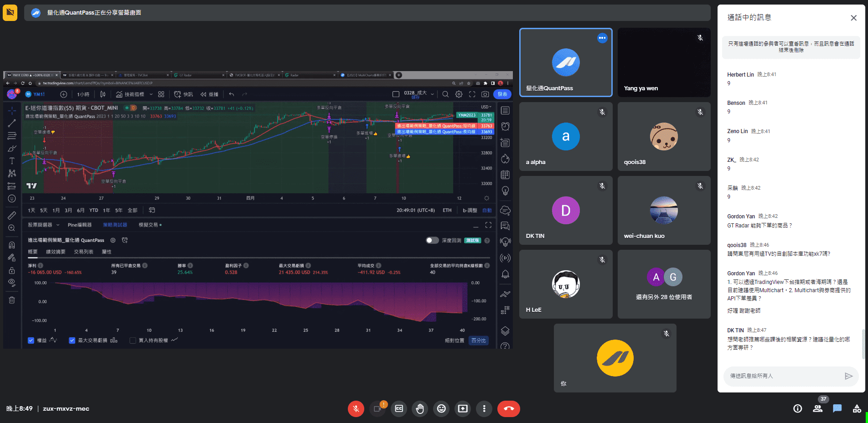Send the chat message arrow
The height and width of the screenshot is (423, 868).
click(848, 376)
